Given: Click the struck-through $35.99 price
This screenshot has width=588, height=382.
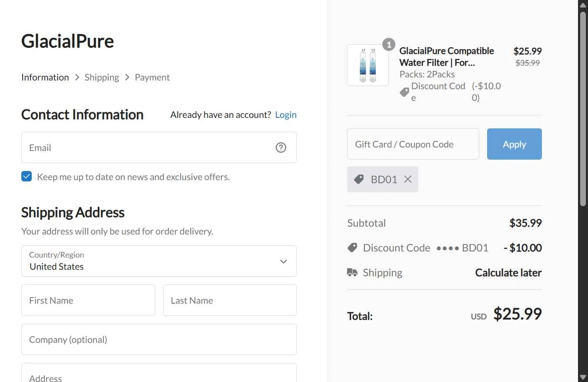Looking at the screenshot, I should point(528,63).
